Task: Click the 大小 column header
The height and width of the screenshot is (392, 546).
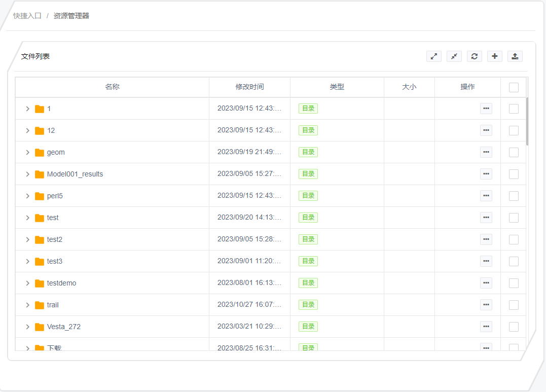Action: pyautogui.click(x=409, y=87)
